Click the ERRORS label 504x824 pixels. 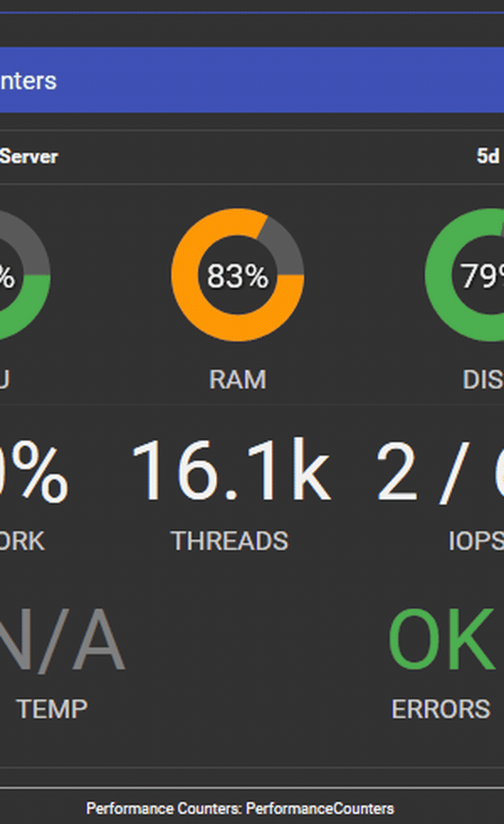440,709
